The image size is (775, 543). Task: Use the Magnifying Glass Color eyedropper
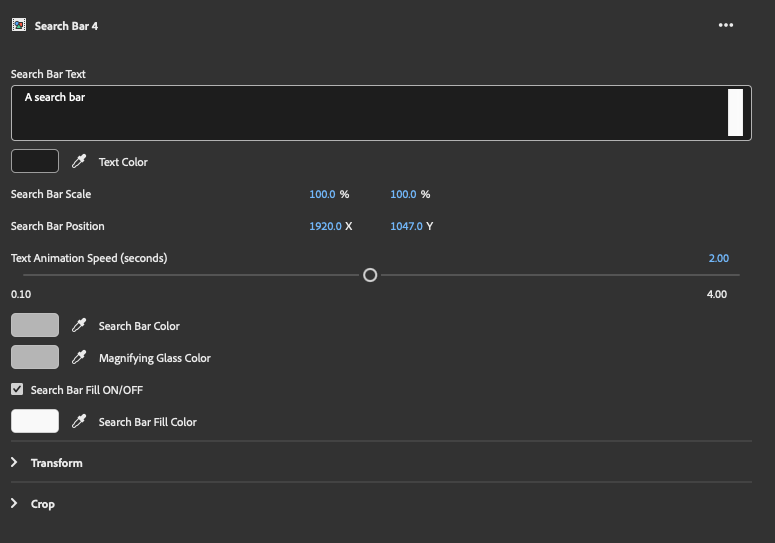(x=79, y=358)
